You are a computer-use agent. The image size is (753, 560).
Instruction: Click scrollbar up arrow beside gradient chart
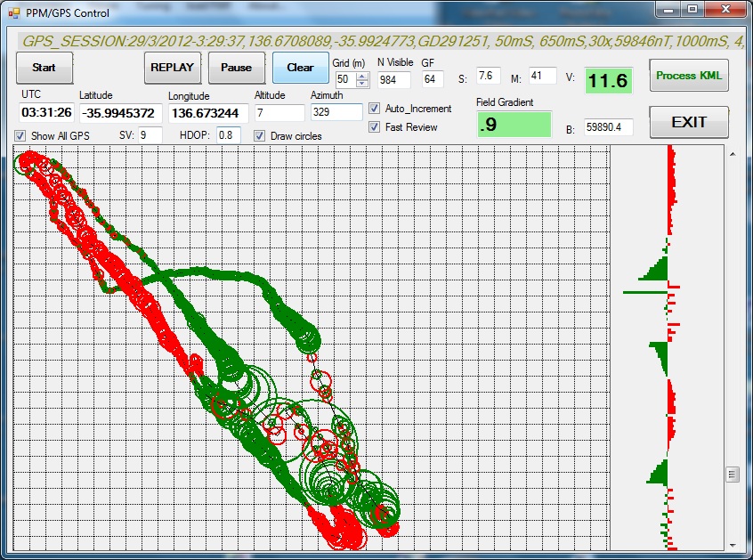click(x=733, y=154)
